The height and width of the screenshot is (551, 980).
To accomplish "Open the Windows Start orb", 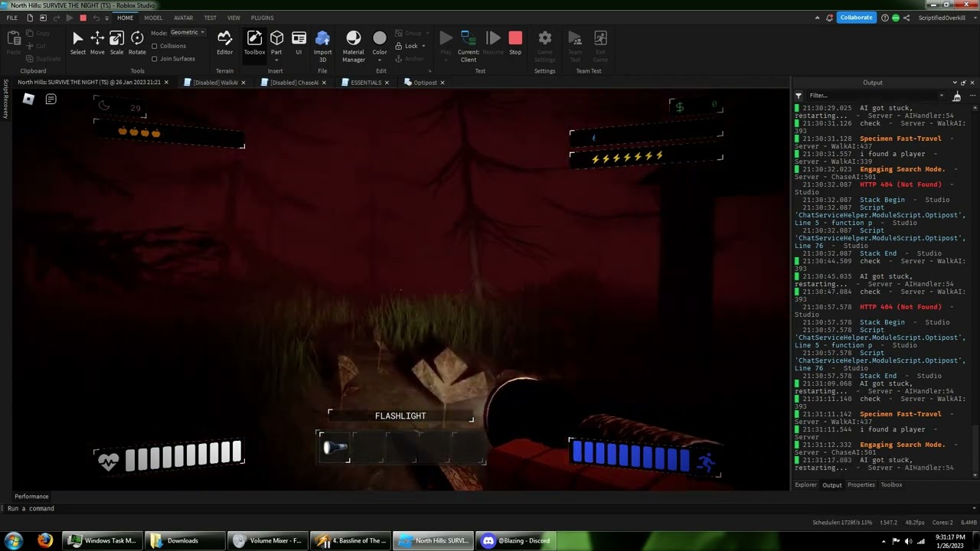I will [12, 541].
